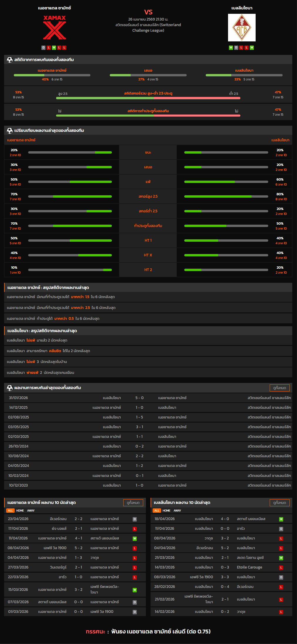The width and height of the screenshot is (297, 644).
Task: Open 'ดูทั้งหมด' for Bellinzona last 10 matches
Action: tap(279, 503)
